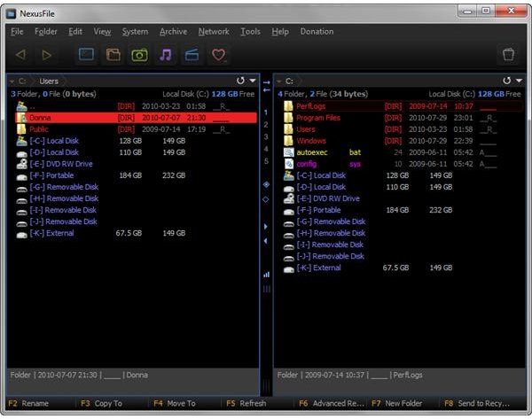Click the Help menu

pos(280,32)
